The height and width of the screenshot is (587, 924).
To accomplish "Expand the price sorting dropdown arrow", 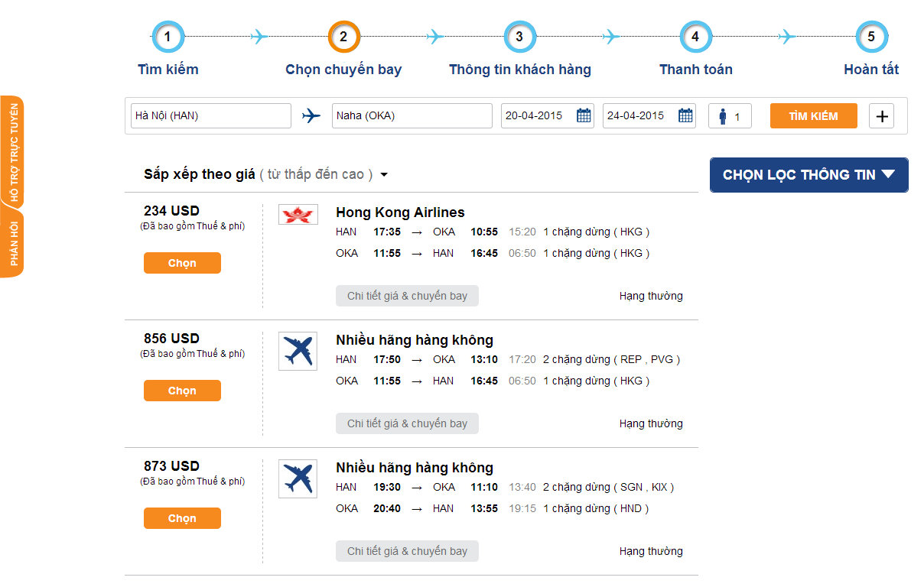I will 384,175.
